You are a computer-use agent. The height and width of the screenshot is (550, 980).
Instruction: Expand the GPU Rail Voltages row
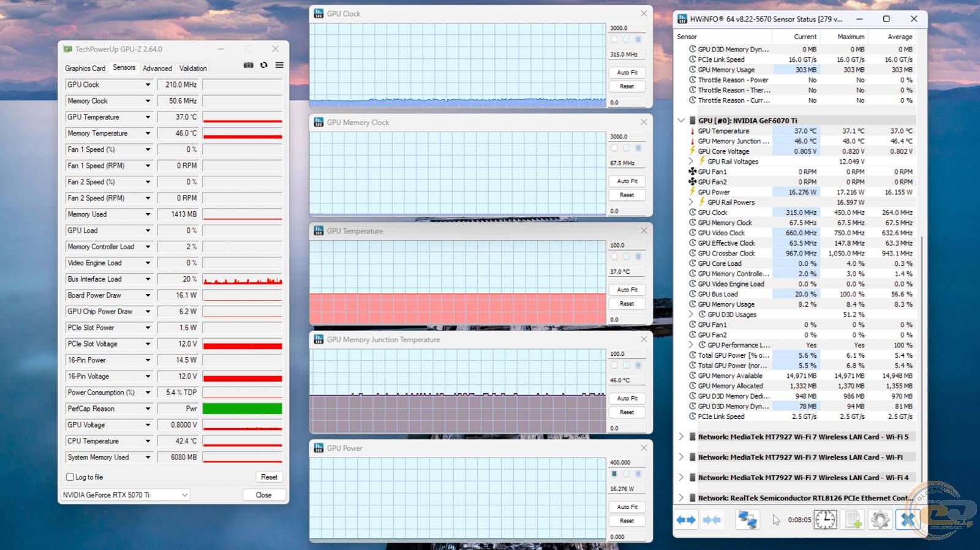(691, 162)
